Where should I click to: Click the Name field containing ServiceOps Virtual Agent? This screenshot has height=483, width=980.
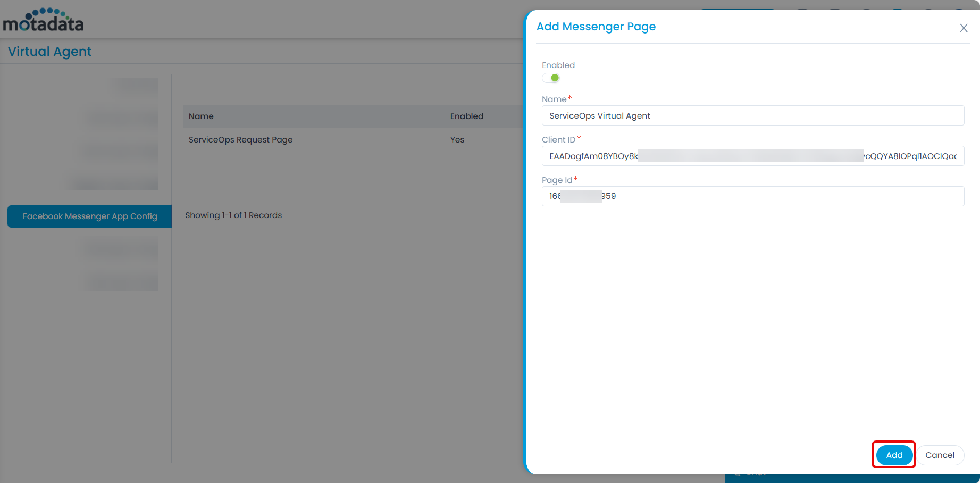752,116
